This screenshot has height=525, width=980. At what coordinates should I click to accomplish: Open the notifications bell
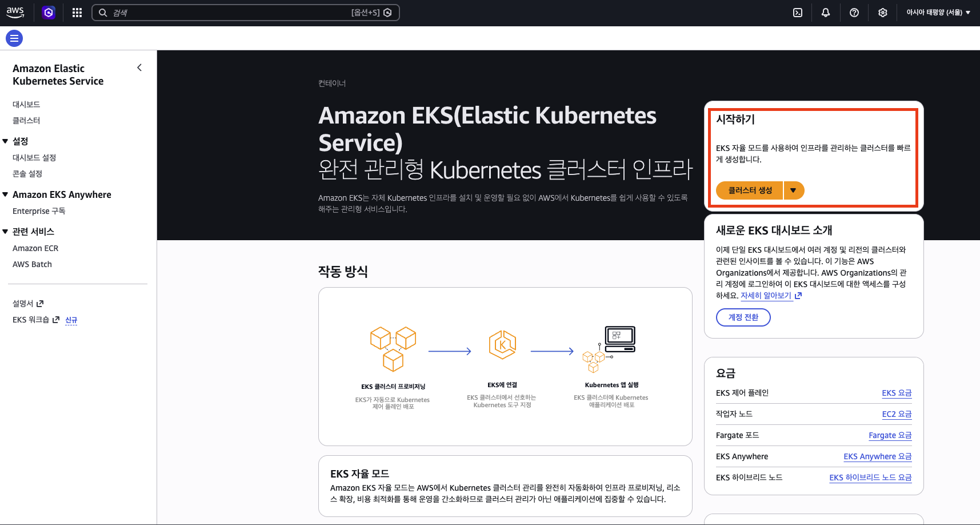826,12
